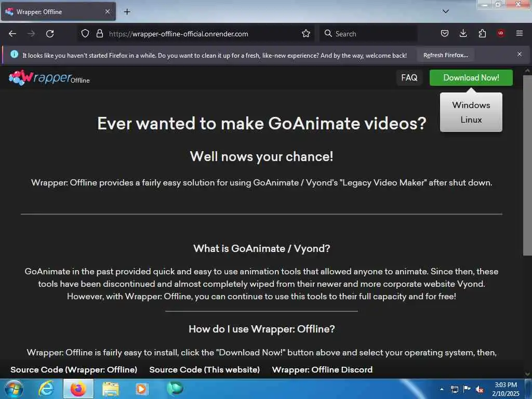Click the info icon in notification bar
532x399 pixels.
point(14,54)
